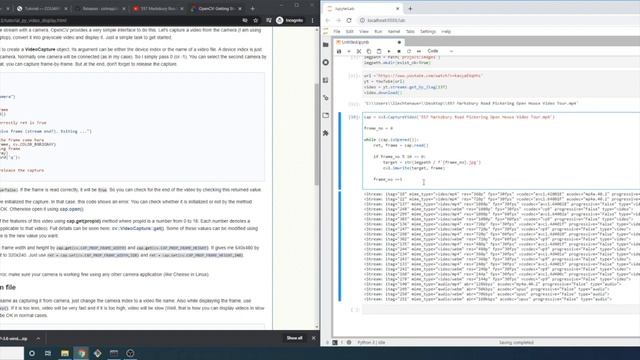640x360 pixels.
Task: Open the Extension Manager puzzle icon
Action: point(326,133)
